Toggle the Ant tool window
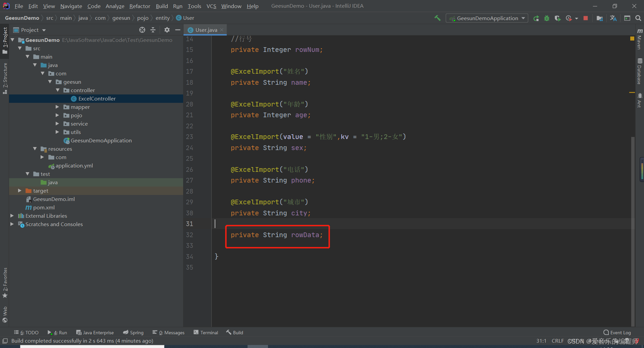Screen dimensions: 644x348 click(x=640, y=100)
